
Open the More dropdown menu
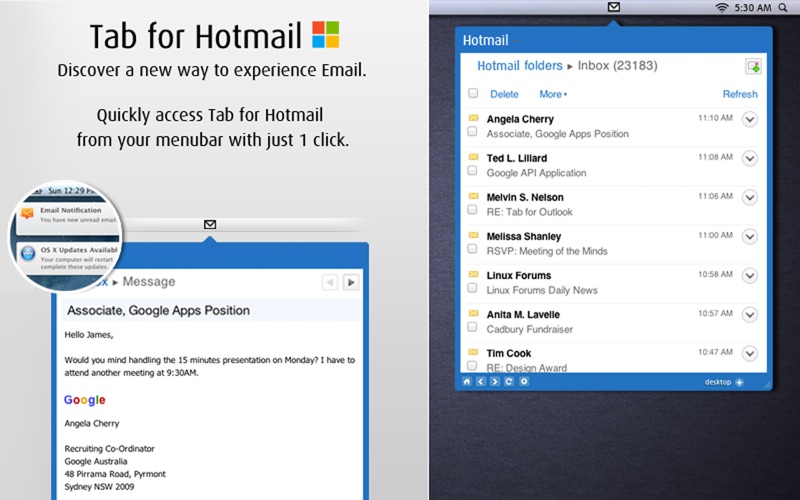(x=553, y=94)
